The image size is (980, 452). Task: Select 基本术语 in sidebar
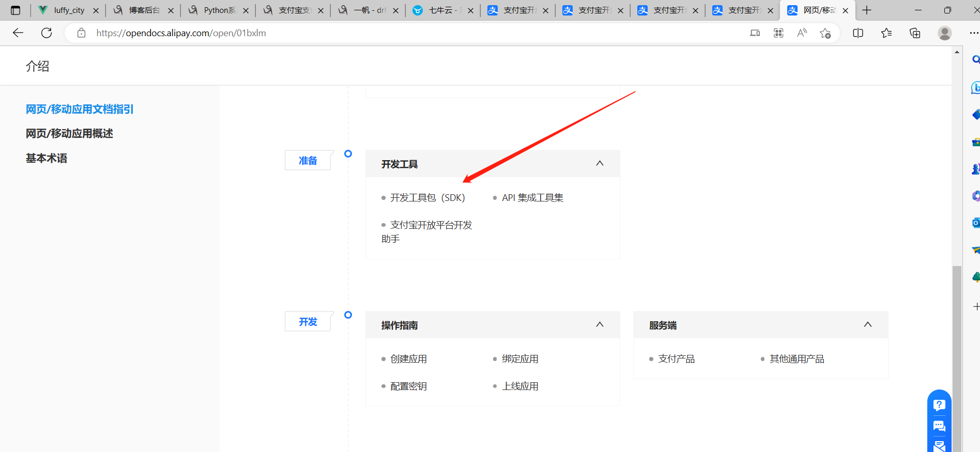[x=47, y=158]
